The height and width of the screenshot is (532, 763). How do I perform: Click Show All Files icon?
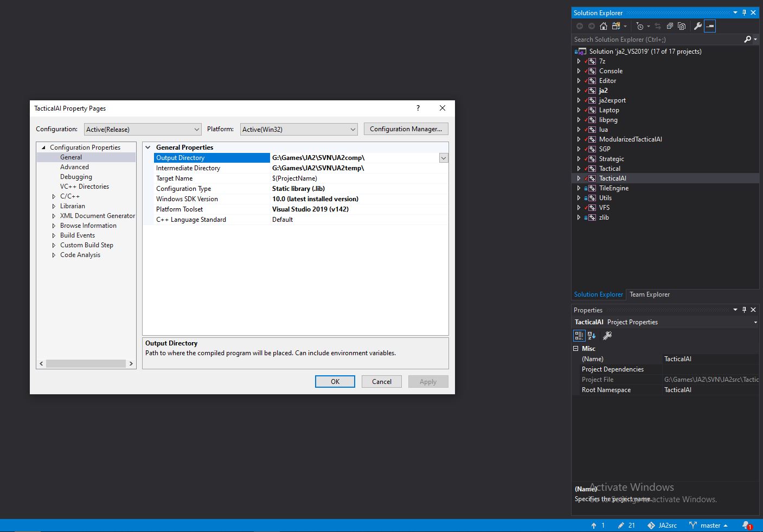point(682,26)
